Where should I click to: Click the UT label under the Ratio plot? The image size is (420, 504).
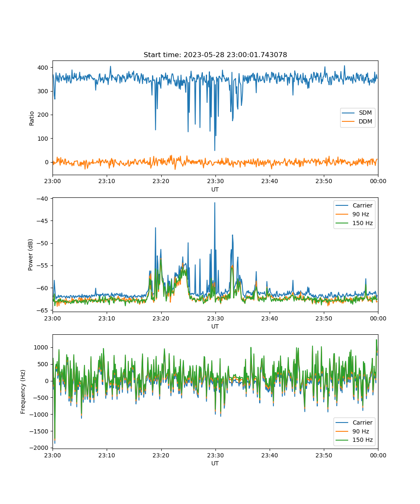pyautogui.click(x=215, y=189)
